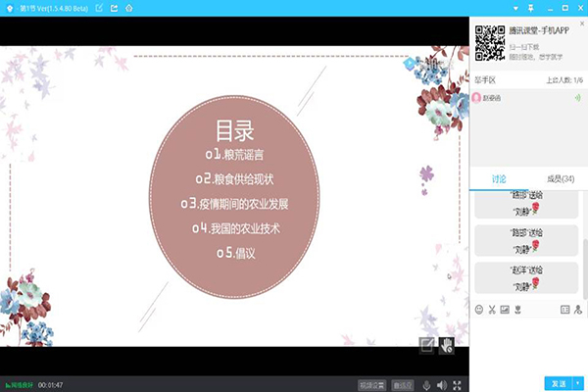Pin the window using the pushpin icon
The width and height of the screenshot is (588, 392).
click(x=530, y=8)
